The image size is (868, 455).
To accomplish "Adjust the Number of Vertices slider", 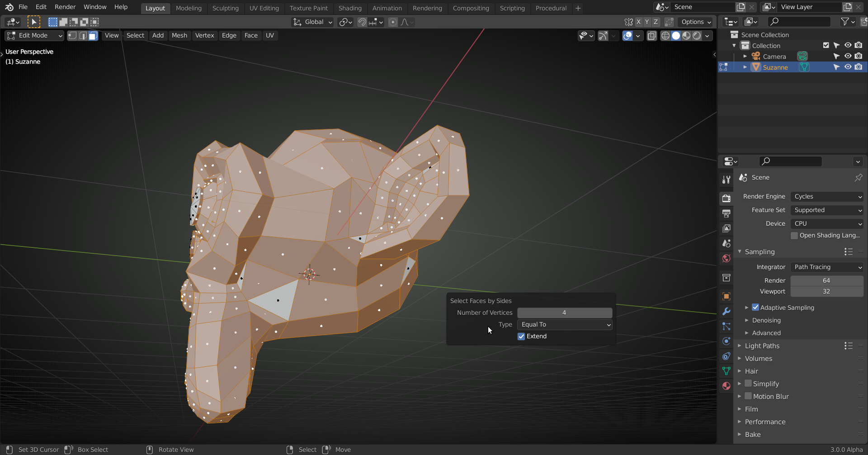I will coord(565,313).
